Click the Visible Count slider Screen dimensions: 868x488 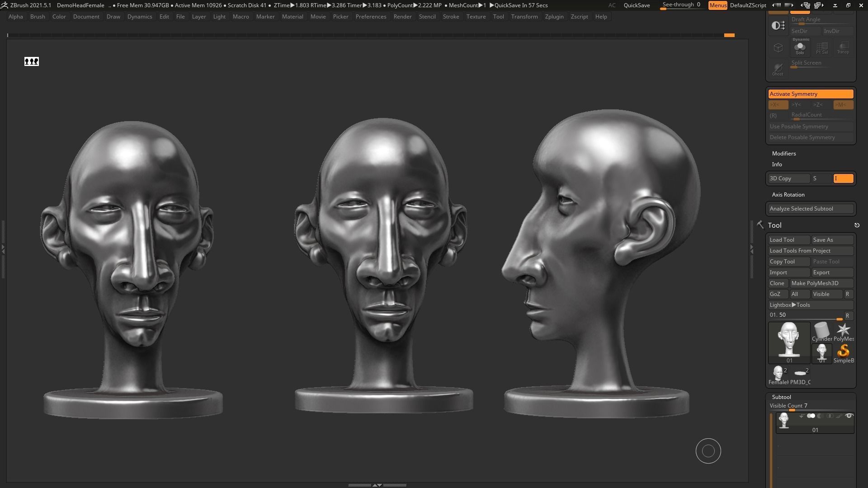tap(811, 407)
